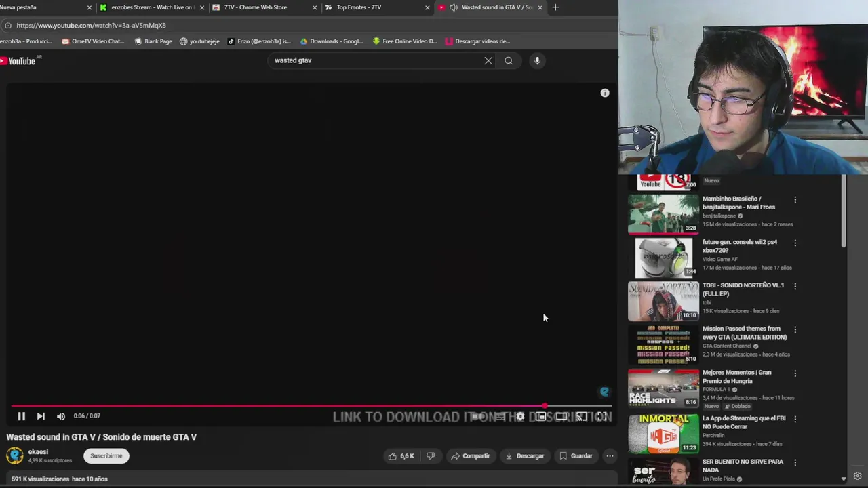Click the gear icon at bottom-right corner
The width and height of the screenshot is (868, 488).
[857, 476]
